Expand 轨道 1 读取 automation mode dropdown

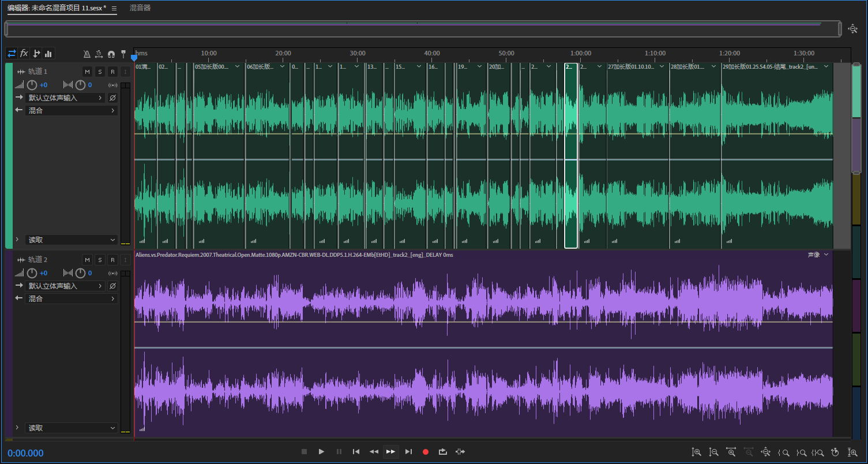71,240
